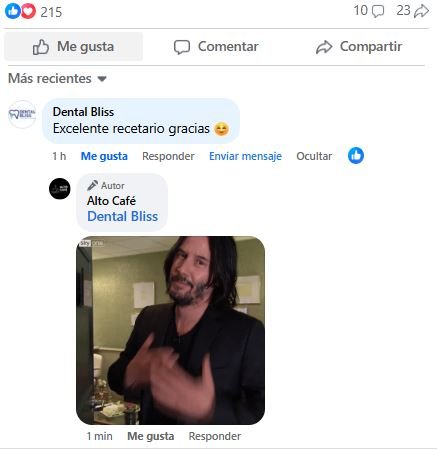
Task: Click Responder under the GIF reply
Action: (215, 436)
